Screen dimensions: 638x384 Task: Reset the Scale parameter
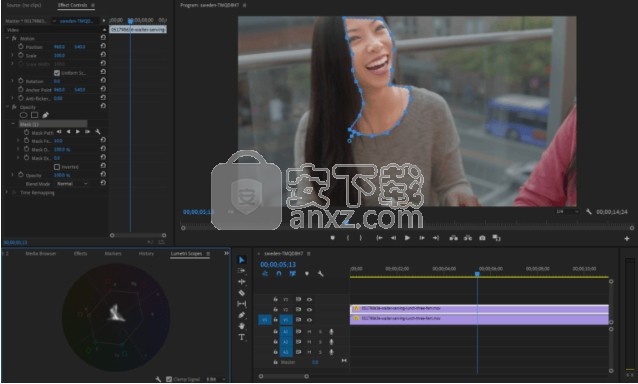click(x=103, y=55)
